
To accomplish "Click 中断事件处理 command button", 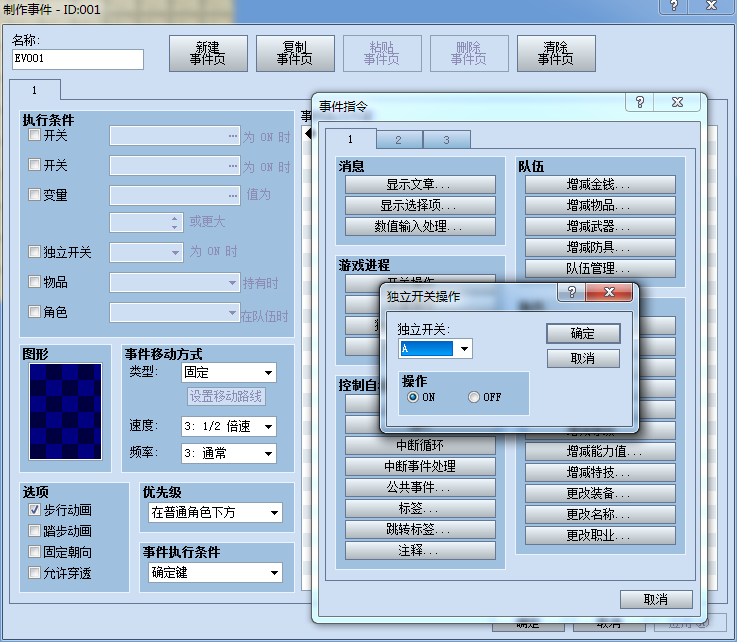I will coord(420,466).
